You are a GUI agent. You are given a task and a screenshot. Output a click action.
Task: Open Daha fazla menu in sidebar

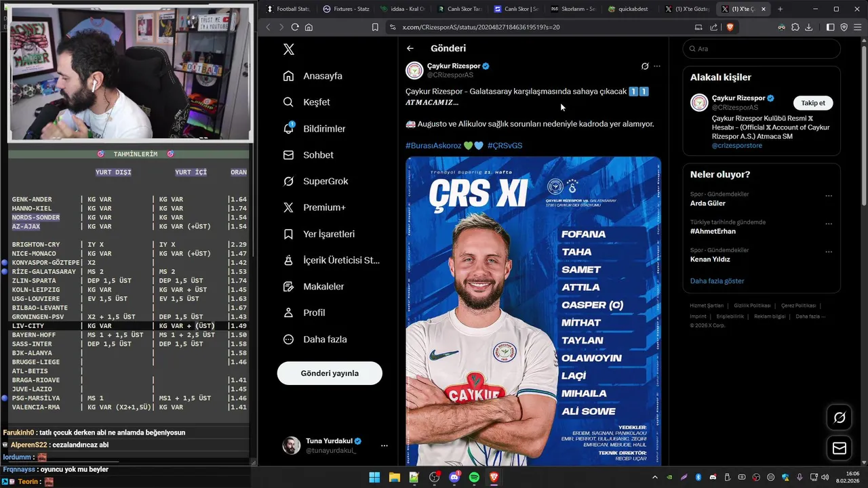click(x=315, y=340)
